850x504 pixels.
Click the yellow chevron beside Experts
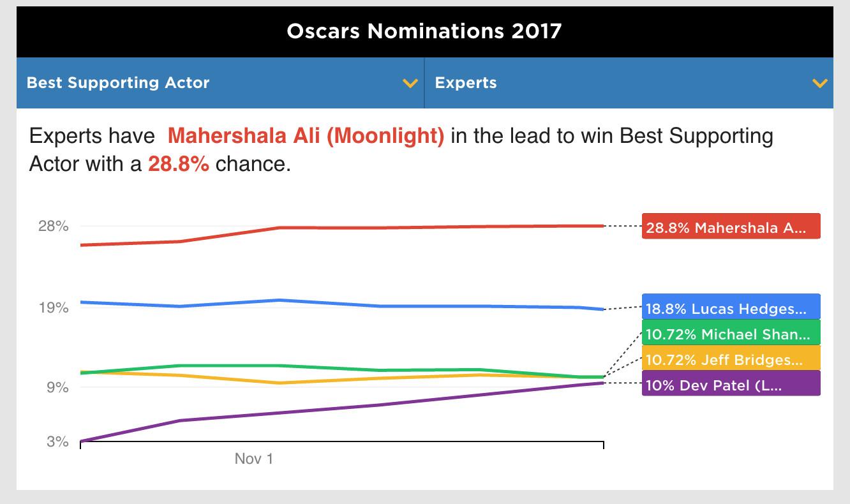coord(819,84)
